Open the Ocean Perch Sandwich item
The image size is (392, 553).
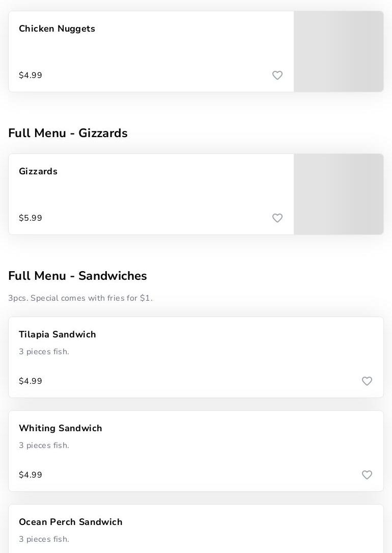[71, 522]
